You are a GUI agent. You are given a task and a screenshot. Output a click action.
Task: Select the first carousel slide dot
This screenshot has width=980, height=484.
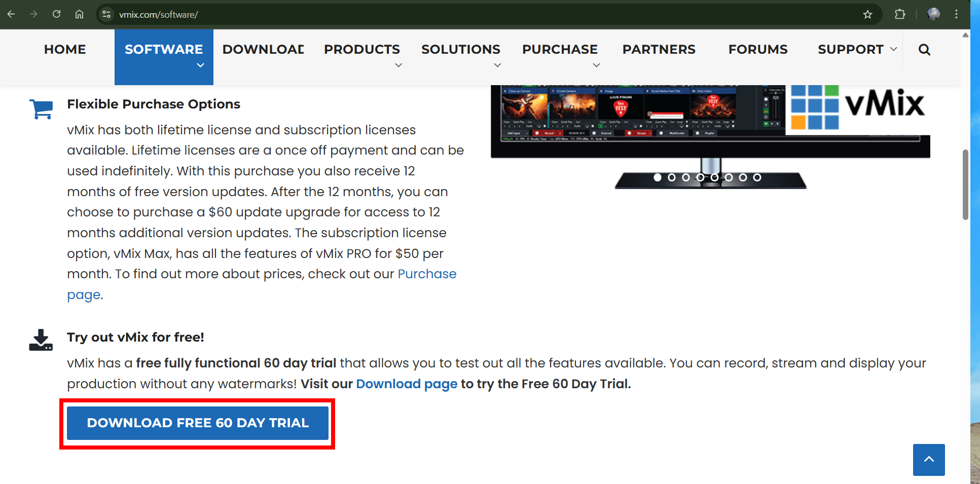(658, 177)
